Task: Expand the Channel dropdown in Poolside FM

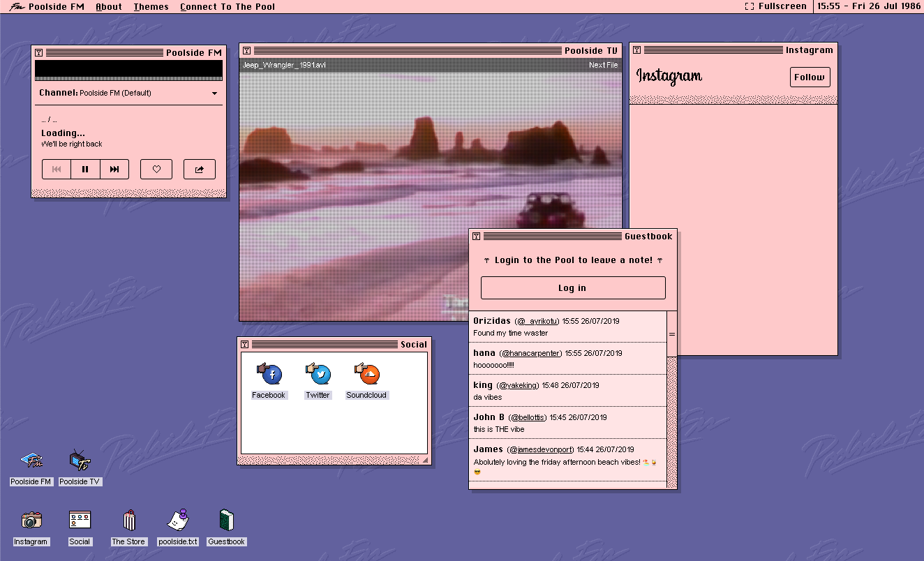Action: pyautogui.click(x=214, y=93)
